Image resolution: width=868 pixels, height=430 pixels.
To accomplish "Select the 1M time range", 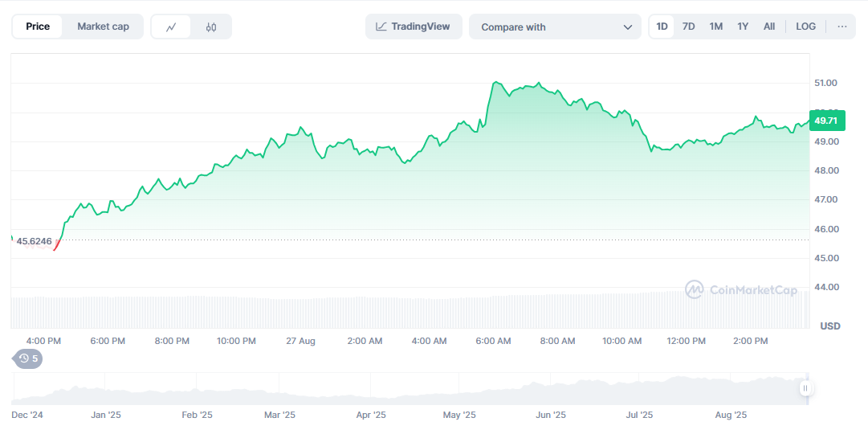I will [715, 27].
